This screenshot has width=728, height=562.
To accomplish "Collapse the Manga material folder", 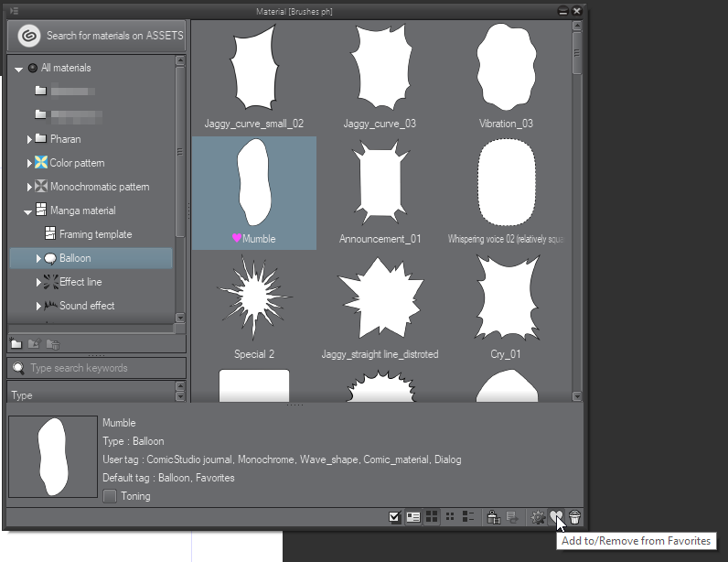I will pos(28,211).
